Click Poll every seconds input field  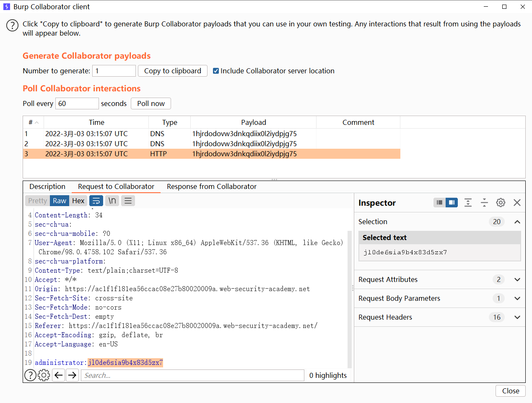point(77,103)
